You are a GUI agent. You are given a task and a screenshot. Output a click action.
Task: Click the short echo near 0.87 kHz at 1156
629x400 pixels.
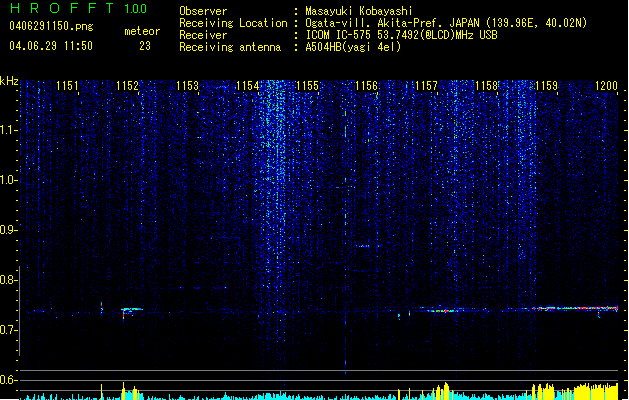click(363, 246)
